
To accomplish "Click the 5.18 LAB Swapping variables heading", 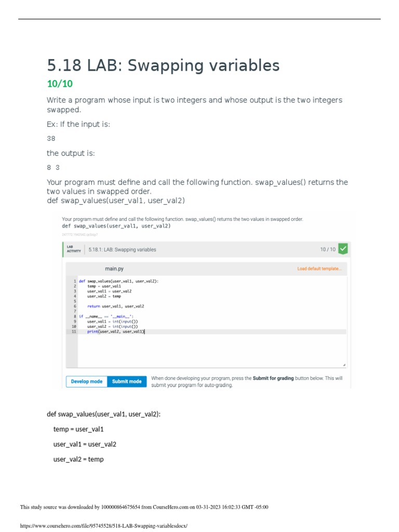I will click(x=163, y=65).
